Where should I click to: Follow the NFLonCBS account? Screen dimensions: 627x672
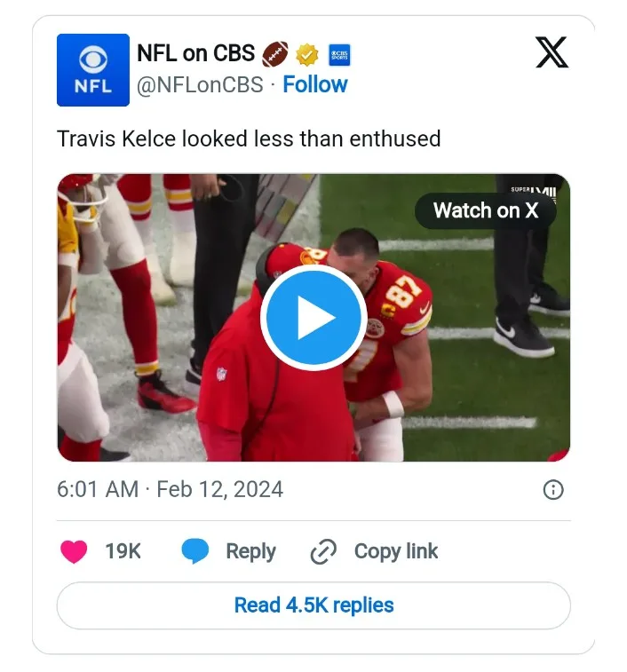tap(315, 84)
